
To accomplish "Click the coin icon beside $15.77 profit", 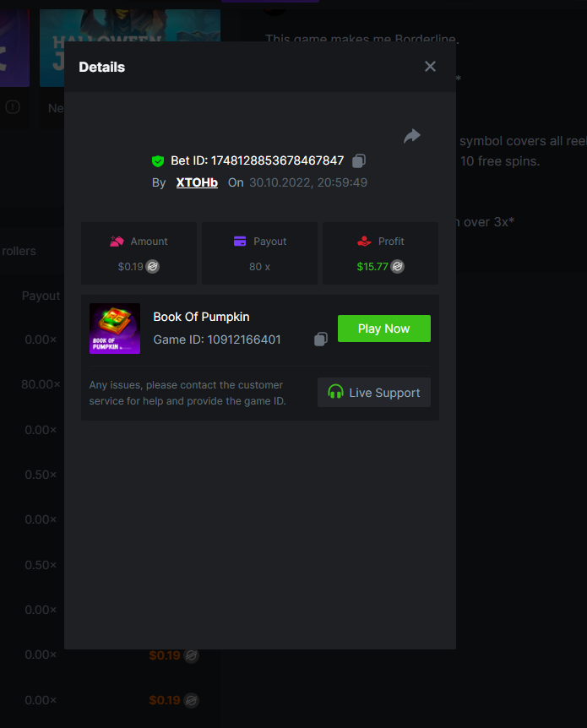I will click(397, 266).
